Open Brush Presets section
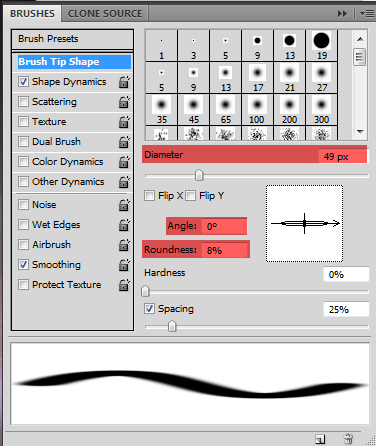376x446 pixels. (72, 39)
